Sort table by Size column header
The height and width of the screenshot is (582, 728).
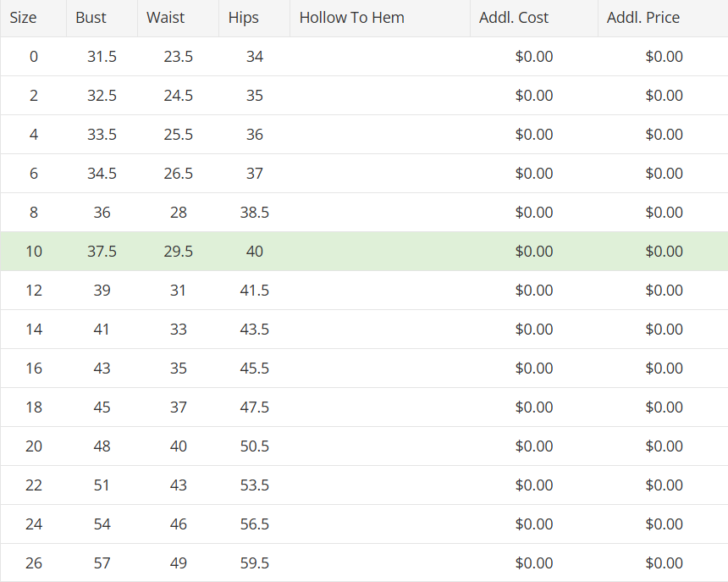[33, 18]
